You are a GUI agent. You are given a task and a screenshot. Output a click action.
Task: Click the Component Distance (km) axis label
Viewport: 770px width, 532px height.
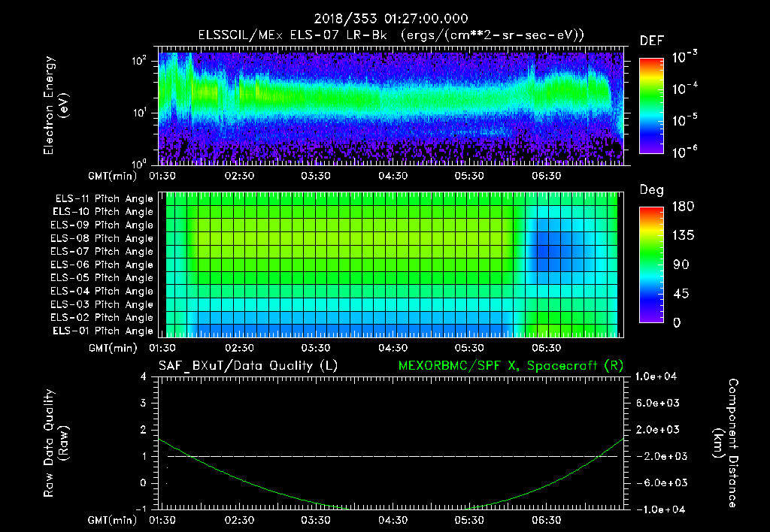click(x=726, y=443)
